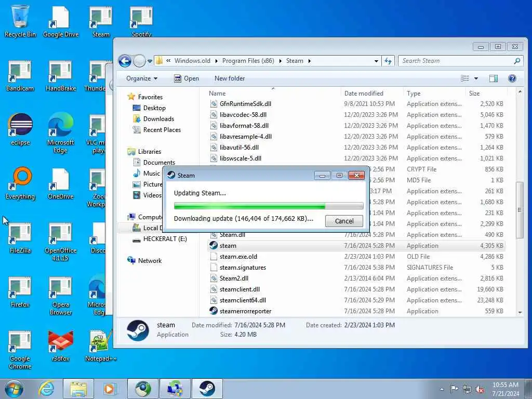This screenshot has height=399, width=532.
Task: Launch FileZilla from the desktop
Action: 20,237
